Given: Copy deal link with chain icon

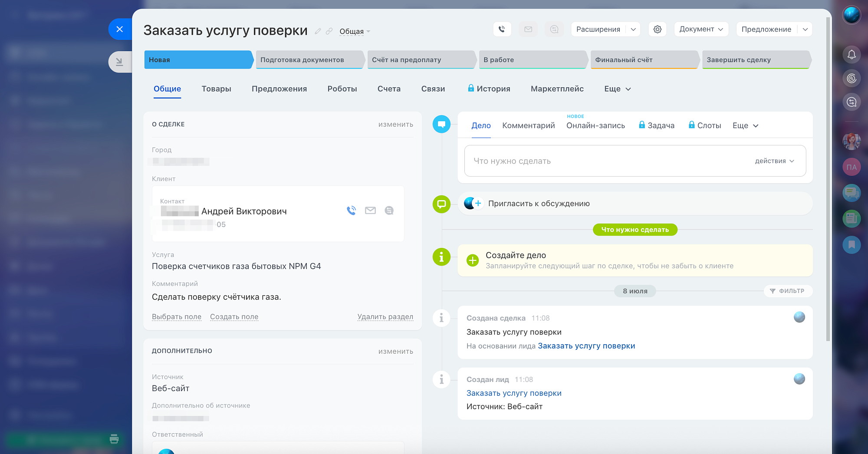Looking at the screenshot, I should (x=329, y=31).
